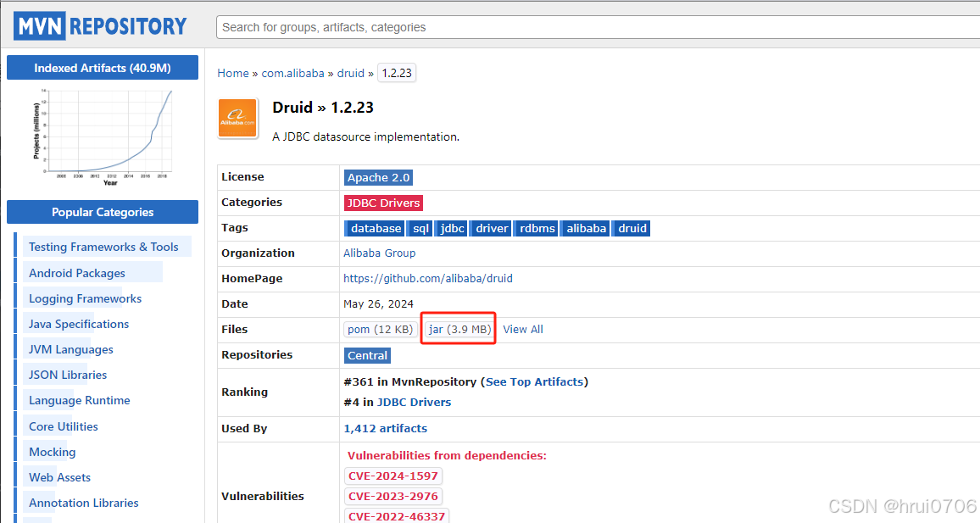Image resolution: width=980 pixels, height=523 pixels.
Task: Click the JDBC datasource implementation description
Action: pos(365,136)
